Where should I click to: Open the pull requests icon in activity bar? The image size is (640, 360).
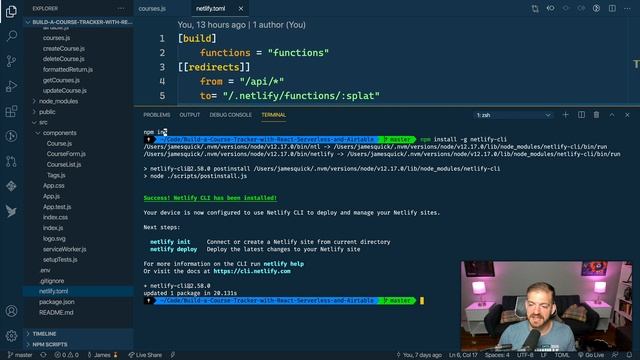[11, 161]
